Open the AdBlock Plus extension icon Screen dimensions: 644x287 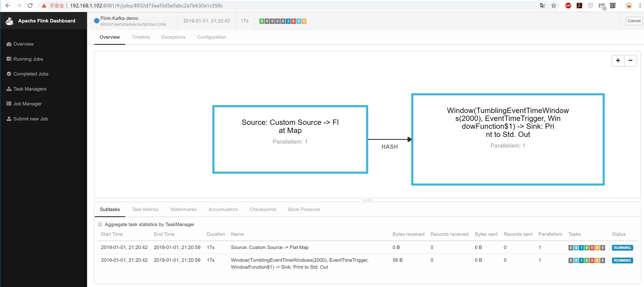coord(568,6)
